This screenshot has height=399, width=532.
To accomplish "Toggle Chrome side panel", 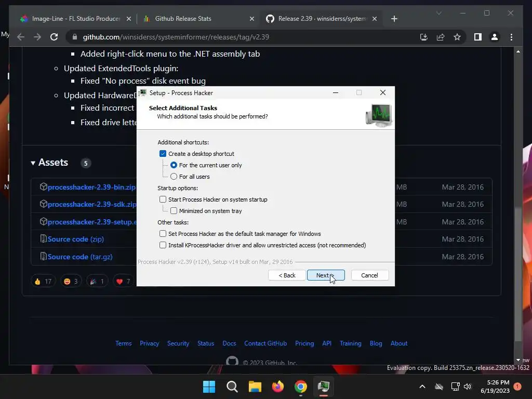I will [x=478, y=37].
